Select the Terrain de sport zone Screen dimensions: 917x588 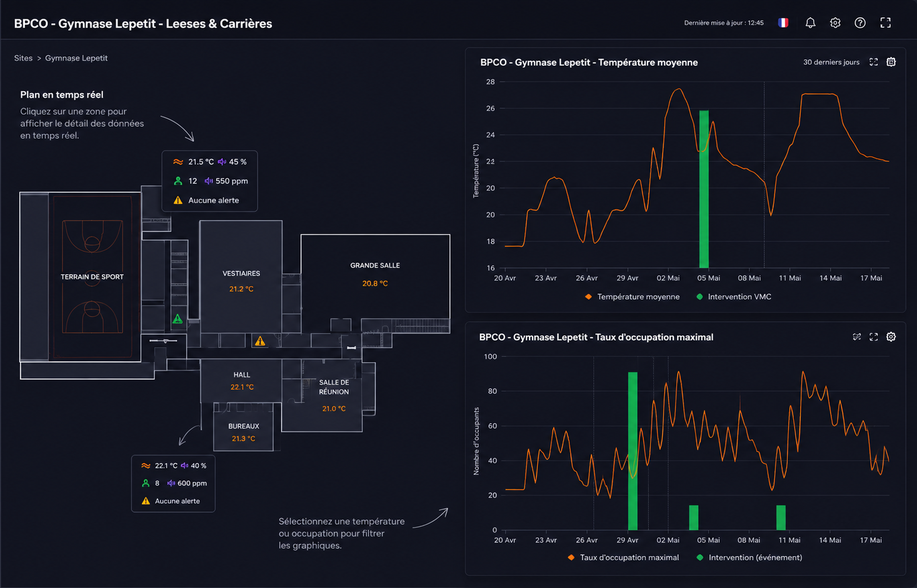pos(92,276)
